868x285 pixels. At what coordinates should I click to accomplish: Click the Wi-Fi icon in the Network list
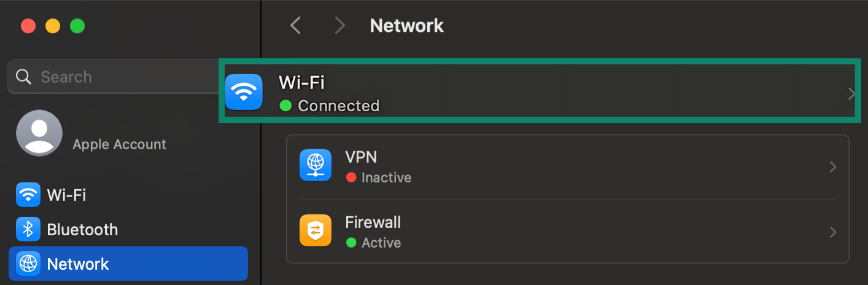tap(244, 92)
